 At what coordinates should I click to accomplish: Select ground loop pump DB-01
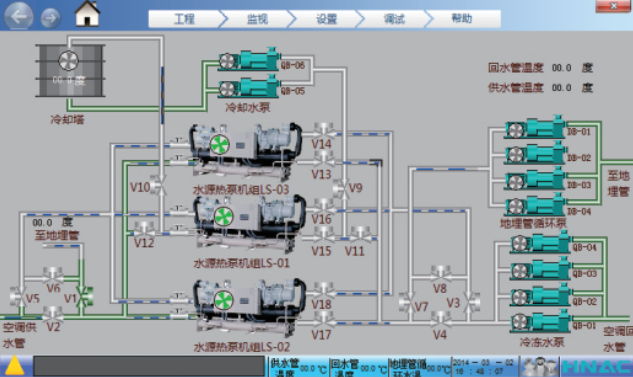pos(535,128)
